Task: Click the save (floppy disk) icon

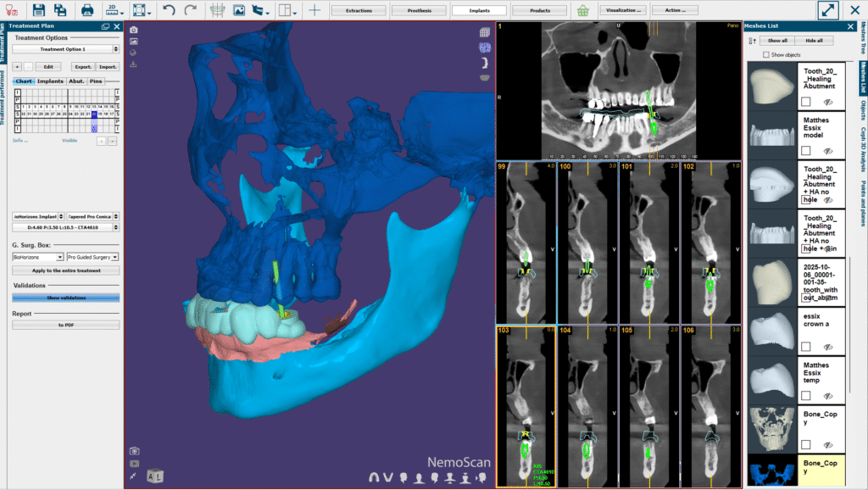Action: [x=38, y=10]
